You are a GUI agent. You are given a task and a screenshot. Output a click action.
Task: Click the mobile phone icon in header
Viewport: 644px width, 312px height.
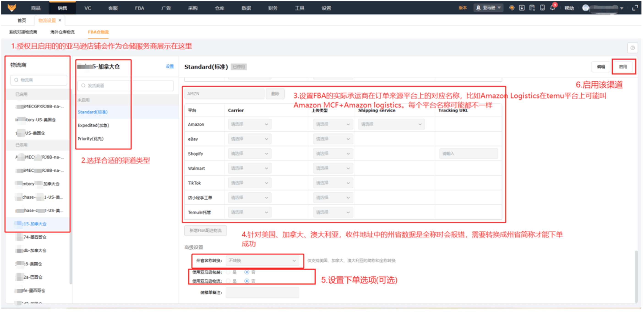[542, 8]
